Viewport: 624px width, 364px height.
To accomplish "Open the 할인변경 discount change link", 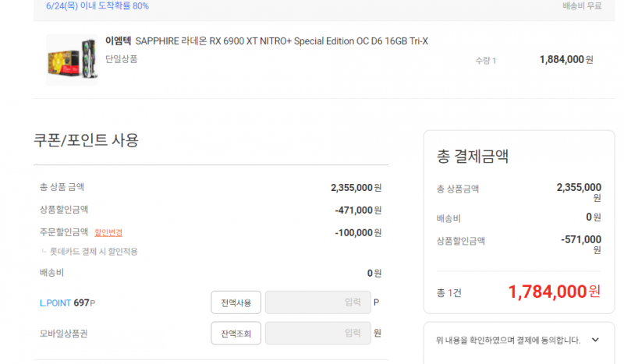I will 108,232.
